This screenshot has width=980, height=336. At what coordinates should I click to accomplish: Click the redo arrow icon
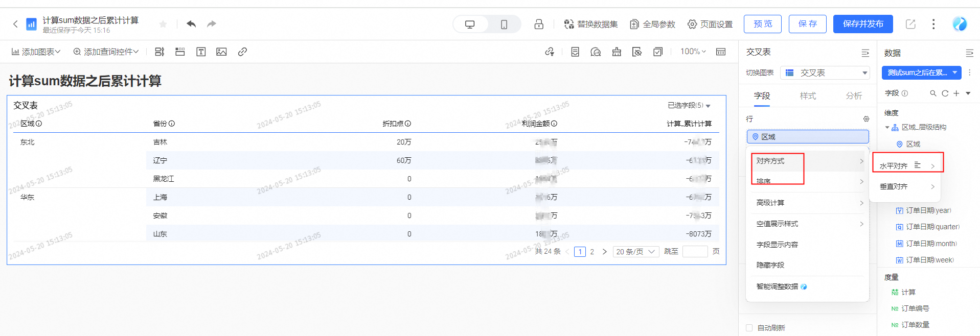point(212,24)
